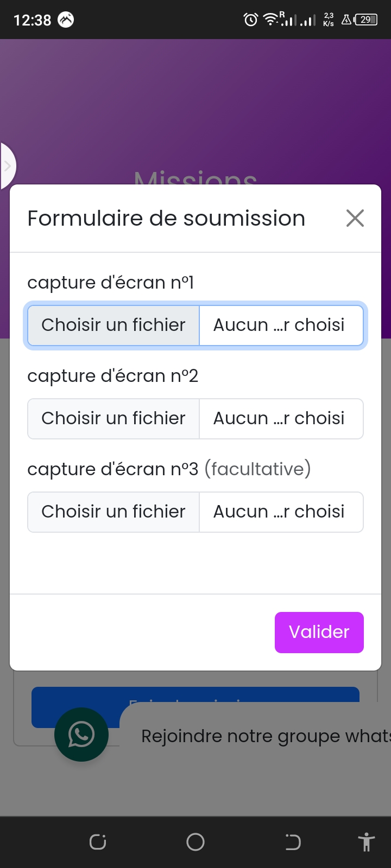Screen dimensions: 391x868
Task: Open recent apps navigation icon
Action: (x=98, y=842)
